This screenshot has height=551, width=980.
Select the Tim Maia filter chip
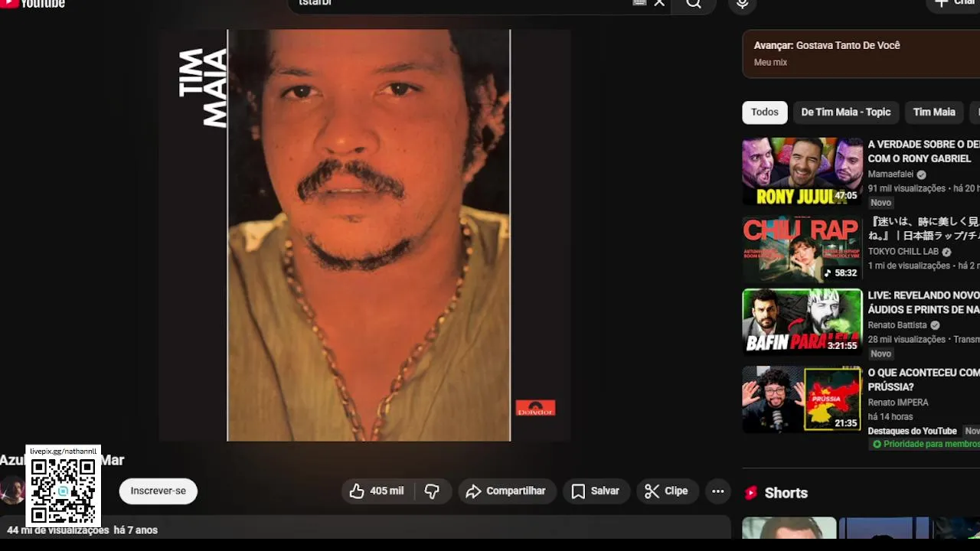[x=934, y=112]
